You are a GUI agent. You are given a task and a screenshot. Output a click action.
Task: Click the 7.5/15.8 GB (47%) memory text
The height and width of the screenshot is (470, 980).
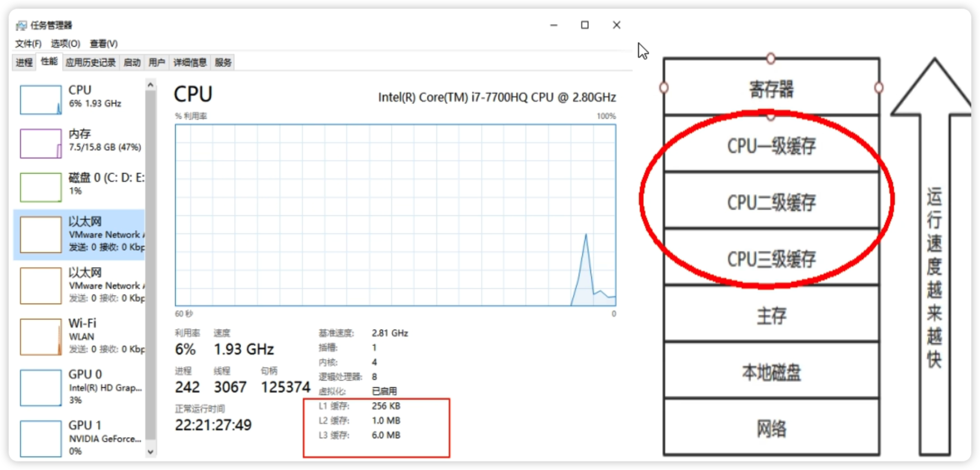coord(105,147)
